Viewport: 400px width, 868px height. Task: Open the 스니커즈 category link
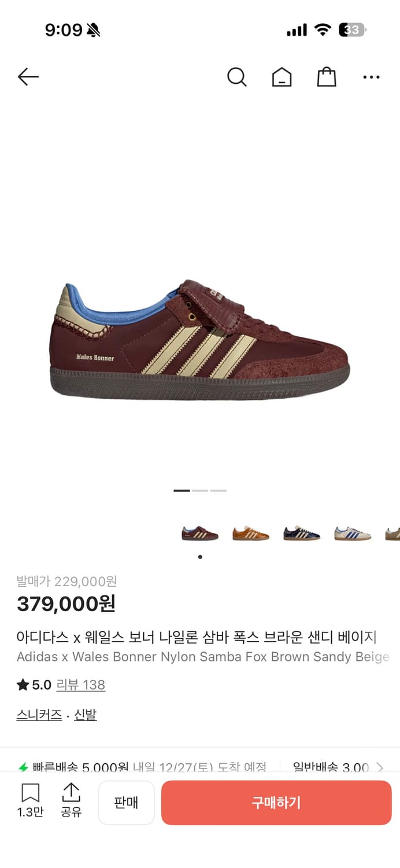tap(39, 715)
